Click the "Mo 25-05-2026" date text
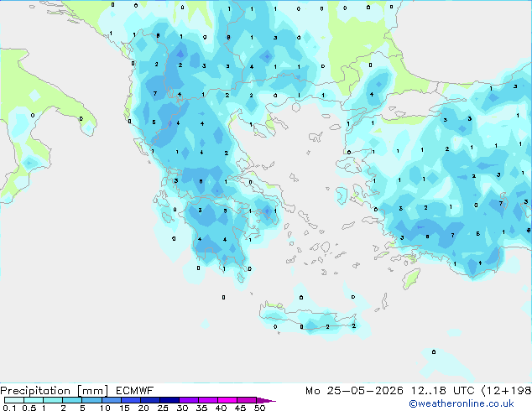The width and height of the screenshot is (532, 411). (354, 391)
